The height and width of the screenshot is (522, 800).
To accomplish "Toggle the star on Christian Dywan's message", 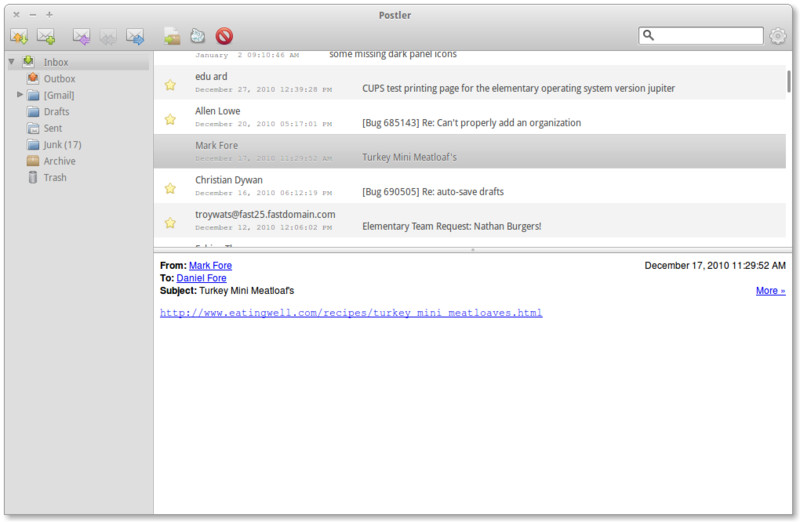I will tap(170, 188).
